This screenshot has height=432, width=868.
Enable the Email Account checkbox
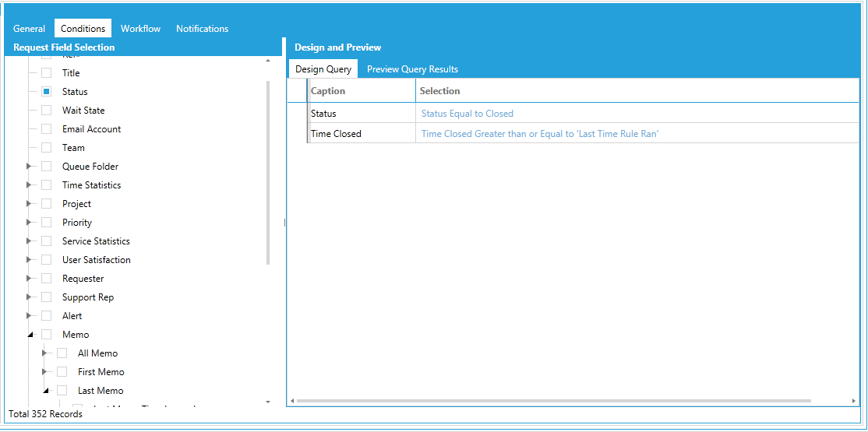47,129
